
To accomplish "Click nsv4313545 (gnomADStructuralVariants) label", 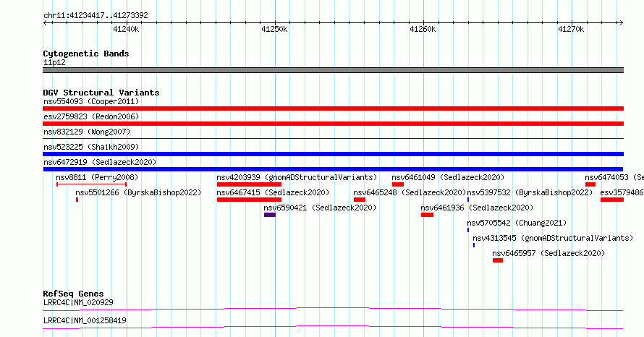I will click(x=553, y=238).
